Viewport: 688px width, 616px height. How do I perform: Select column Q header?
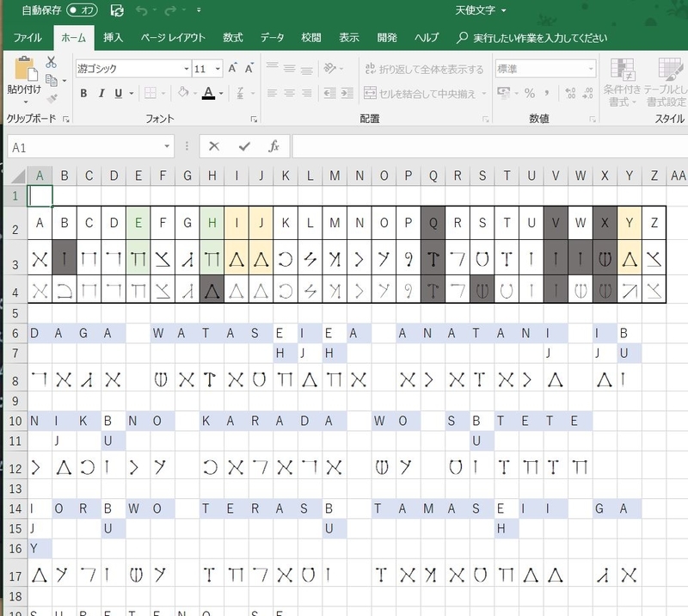coord(433,176)
